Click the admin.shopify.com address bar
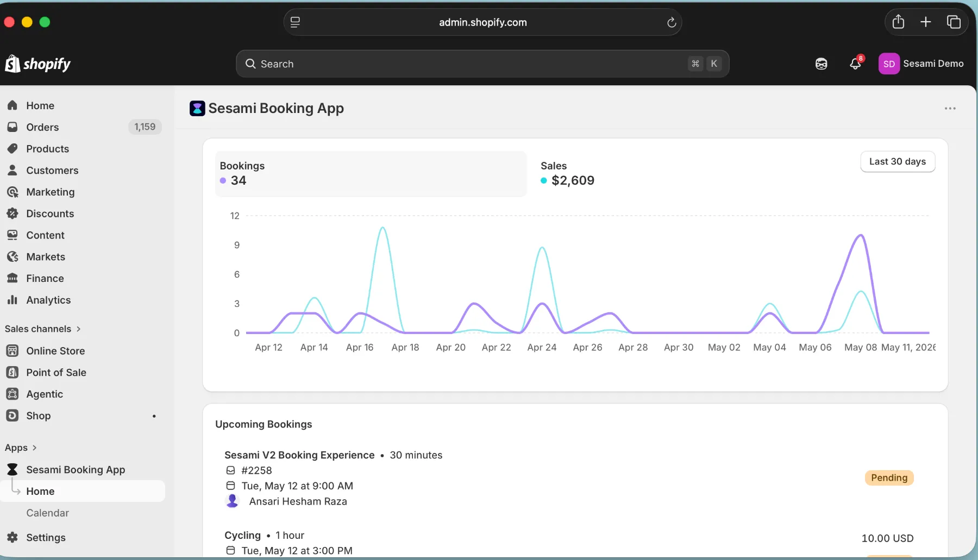Screen dimensions: 978x560 point(482,22)
